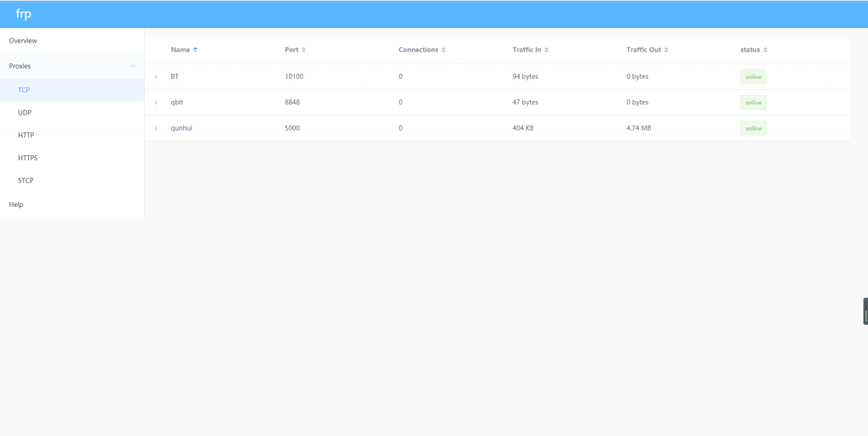Open the HTTPS proxies list
This screenshot has height=436, width=868.
tap(72, 158)
